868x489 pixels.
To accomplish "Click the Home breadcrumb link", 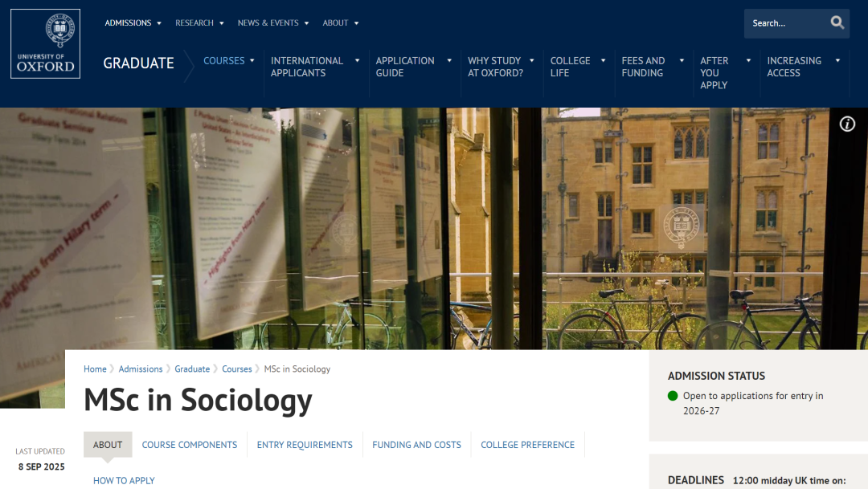I will (95, 369).
